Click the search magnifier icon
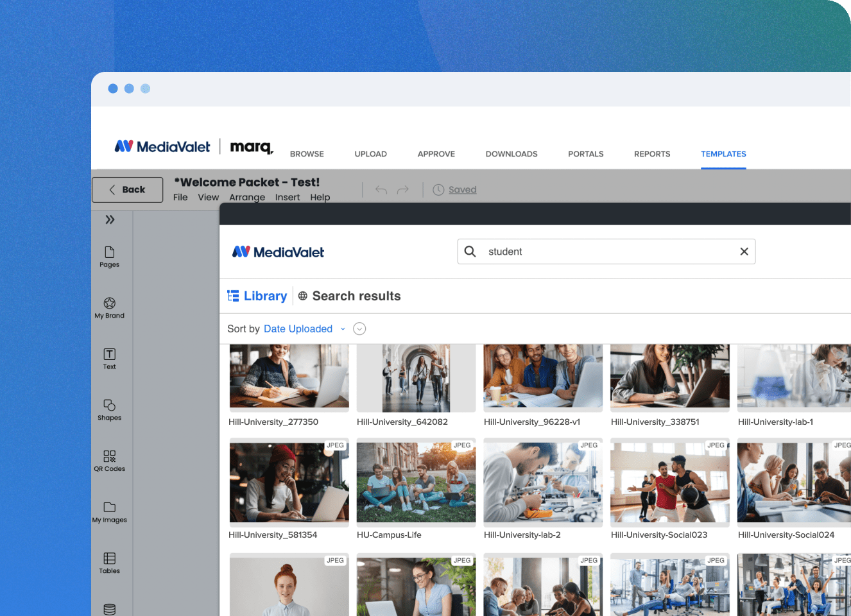Image resolution: width=851 pixels, height=616 pixels. pyautogui.click(x=470, y=252)
